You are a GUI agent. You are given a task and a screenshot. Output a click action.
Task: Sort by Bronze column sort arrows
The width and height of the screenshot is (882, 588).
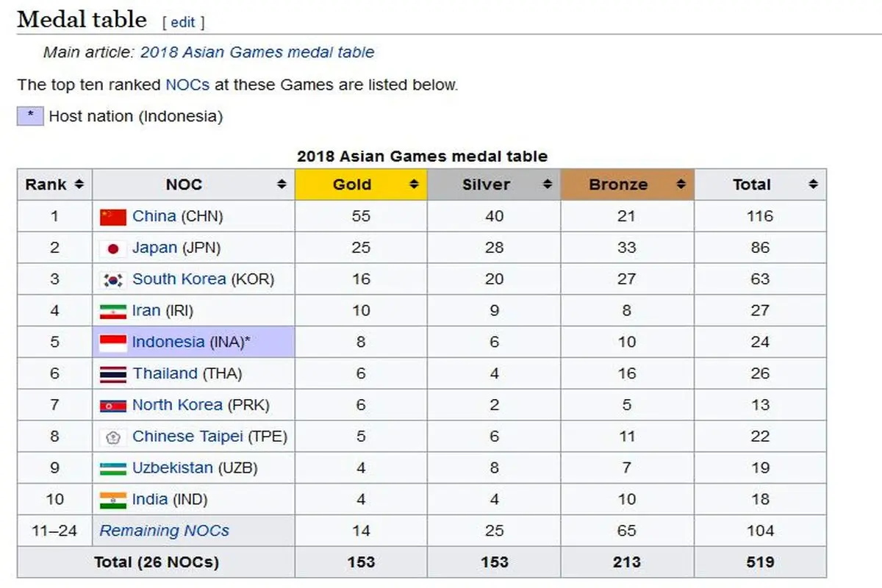[681, 184]
